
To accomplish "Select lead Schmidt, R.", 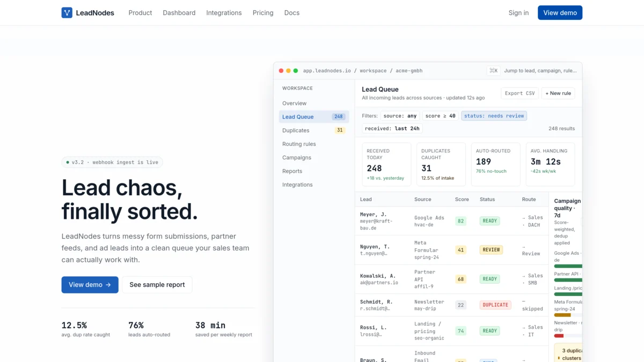I will [x=376, y=301].
